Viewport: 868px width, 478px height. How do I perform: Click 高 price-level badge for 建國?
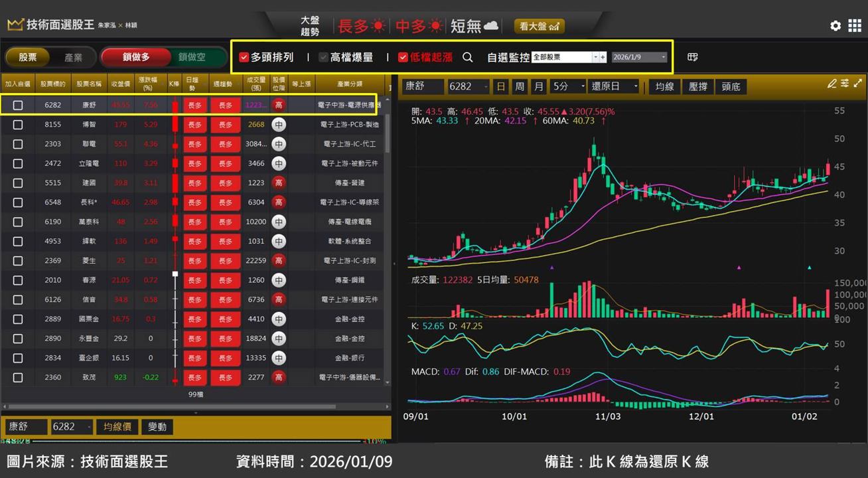(279, 183)
